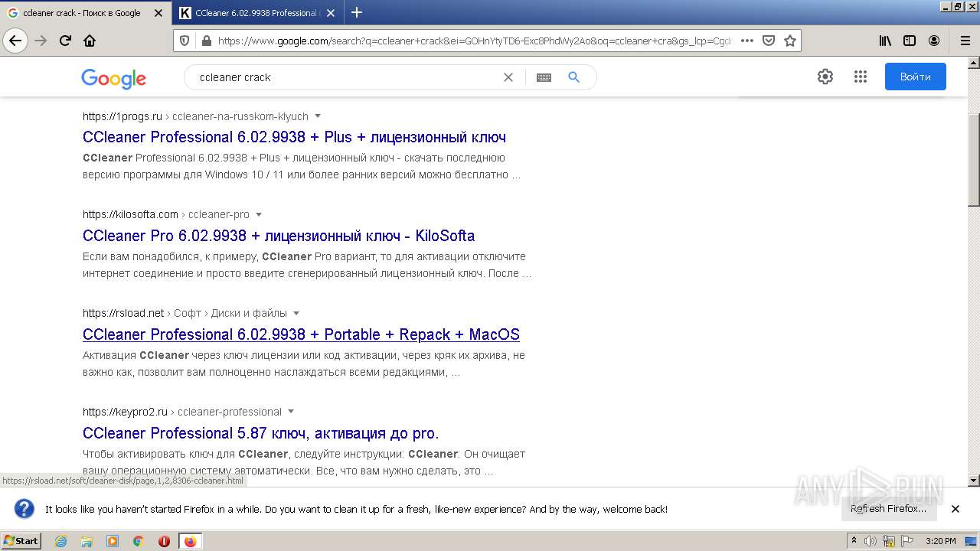Open CCleaner Pro 6.02.9938 KiloSofta link
The image size is (980, 551).
tap(279, 236)
